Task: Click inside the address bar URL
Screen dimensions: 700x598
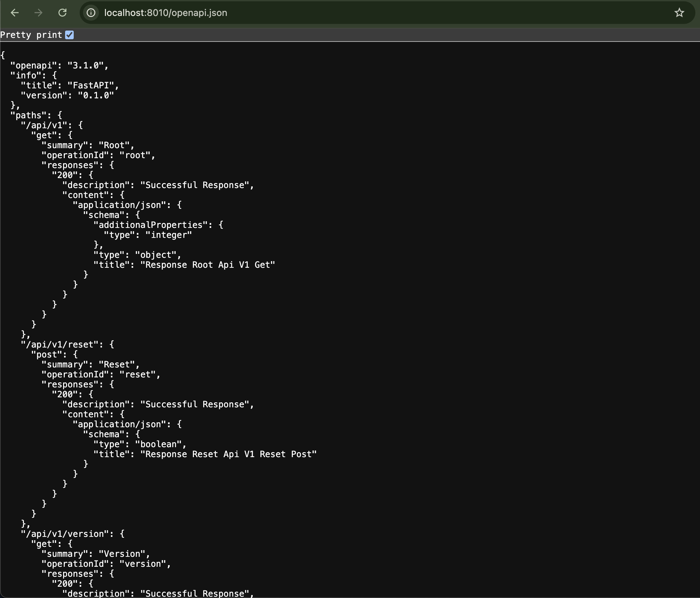Action: [166, 13]
